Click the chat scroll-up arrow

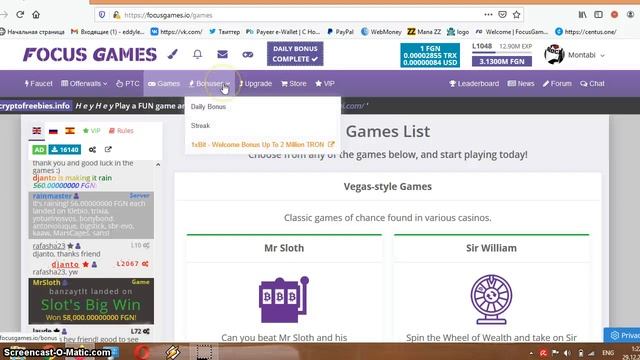pos(158,164)
